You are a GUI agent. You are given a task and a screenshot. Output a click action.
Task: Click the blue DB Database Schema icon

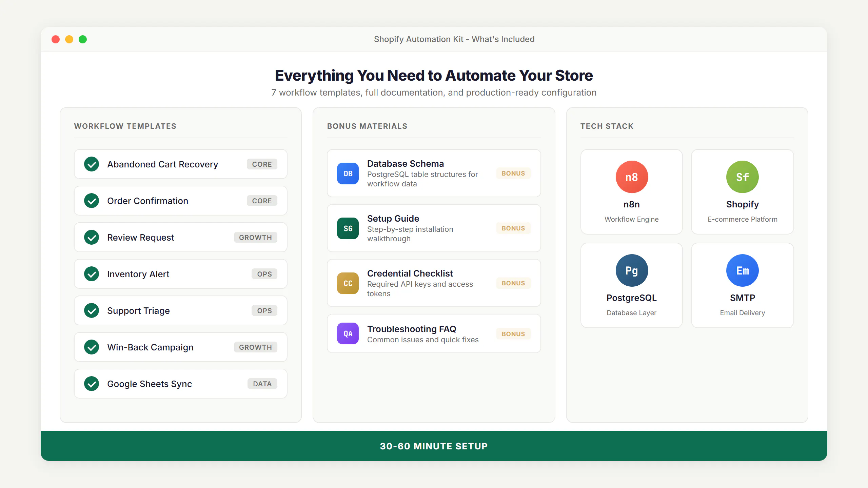click(x=348, y=174)
